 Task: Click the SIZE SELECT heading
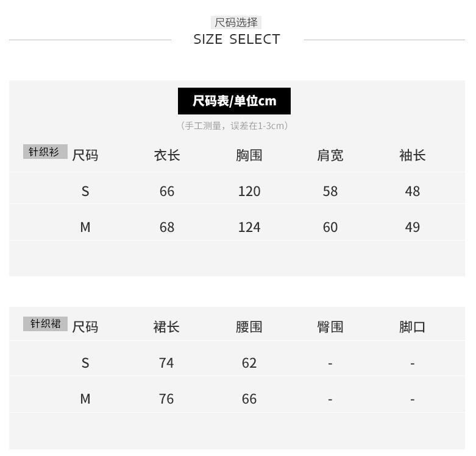(236, 40)
